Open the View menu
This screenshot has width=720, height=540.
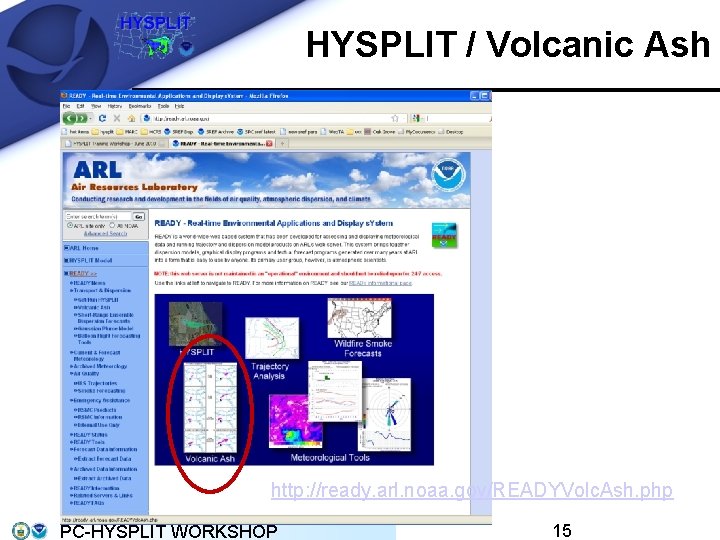click(x=96, y=106)
